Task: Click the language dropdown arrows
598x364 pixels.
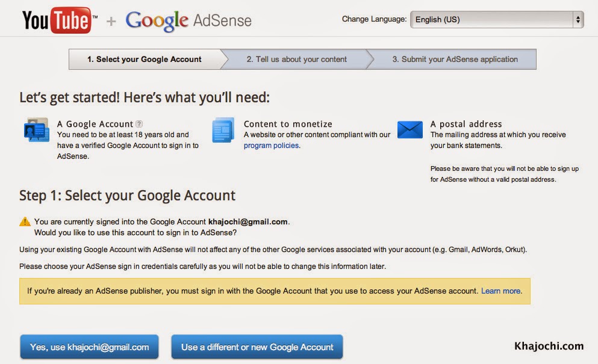Action: coord(578,19)
